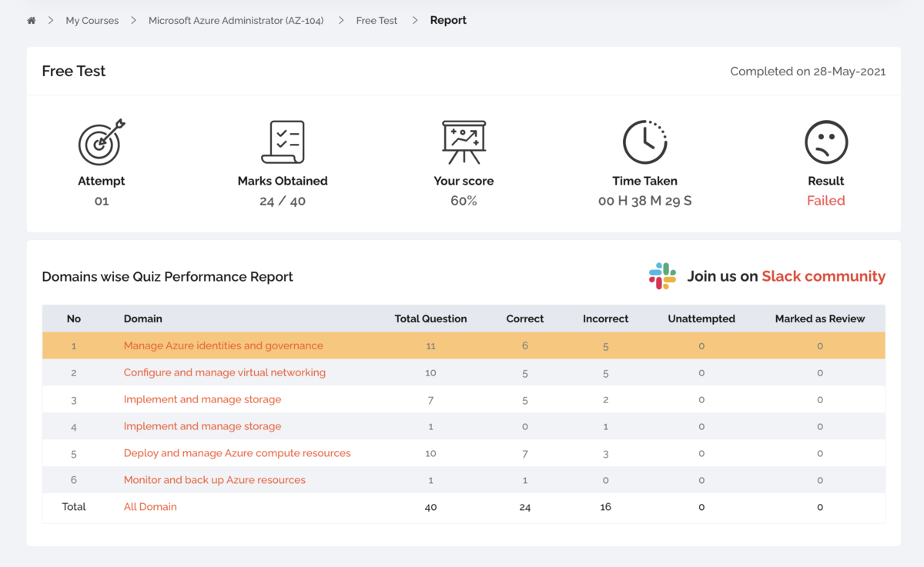Click Domains wise Quiz Performance Report heading
Viewport: 924px width, 567px height.
pyautogui.click(x=168, y=277)
